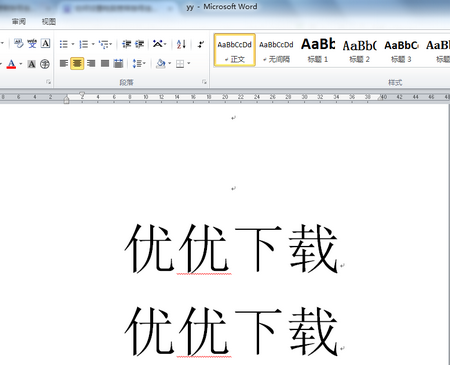
Task: Click the Decrease Indent icon
Action: tap(127, 44)
